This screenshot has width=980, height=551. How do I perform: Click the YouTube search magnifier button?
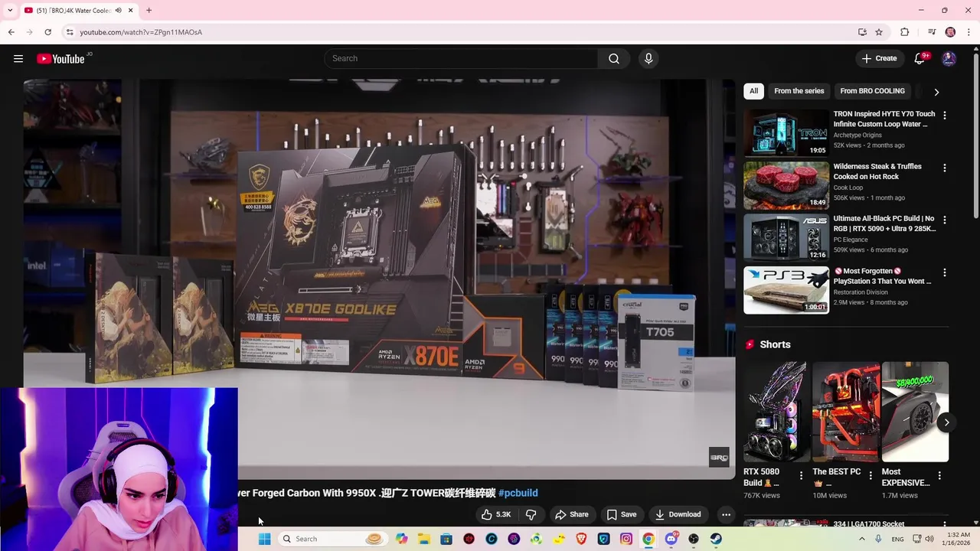point(614,59)
